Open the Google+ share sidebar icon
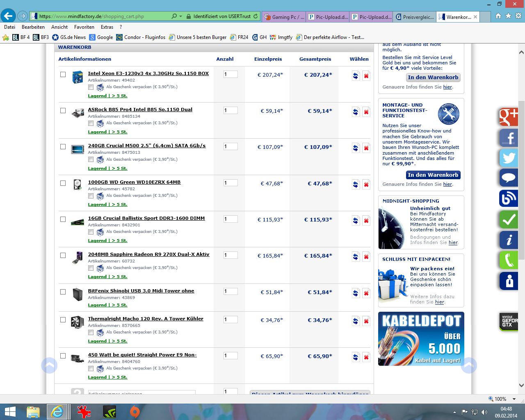This screenshot has height=420, width=525. point(509,117)
